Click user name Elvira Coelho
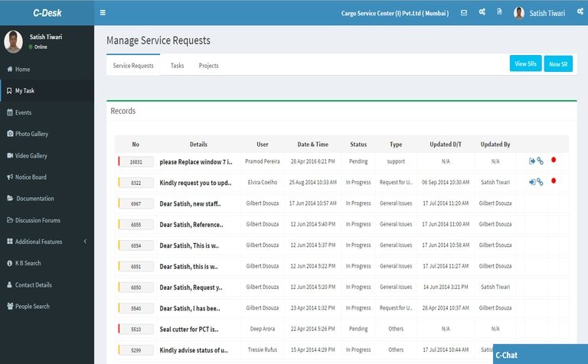 coord(262,182)
